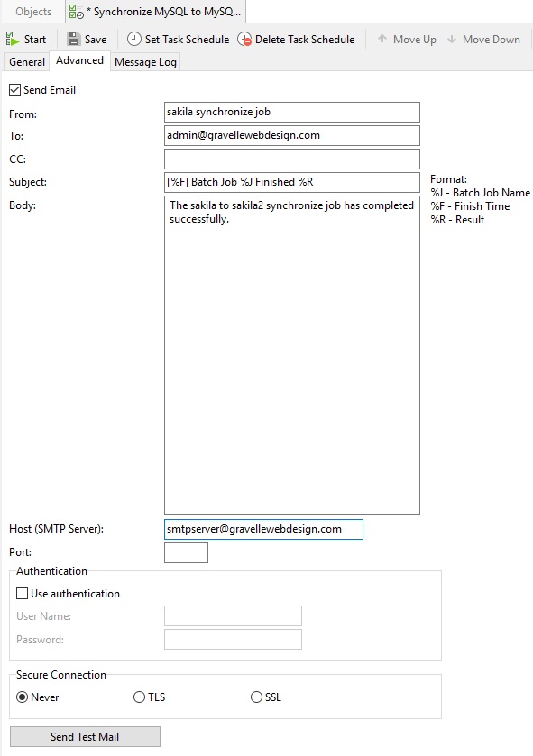
Task: Click the Send Test Mail button
Action: (85, 737)
